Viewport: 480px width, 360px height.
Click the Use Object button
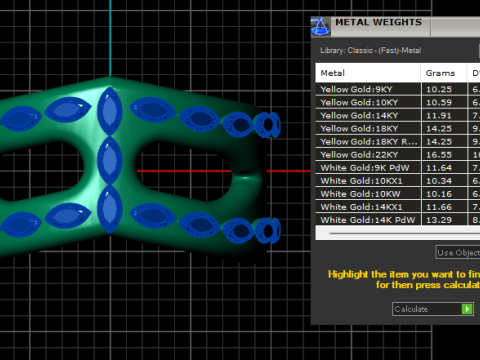click(x=458, y=252)
